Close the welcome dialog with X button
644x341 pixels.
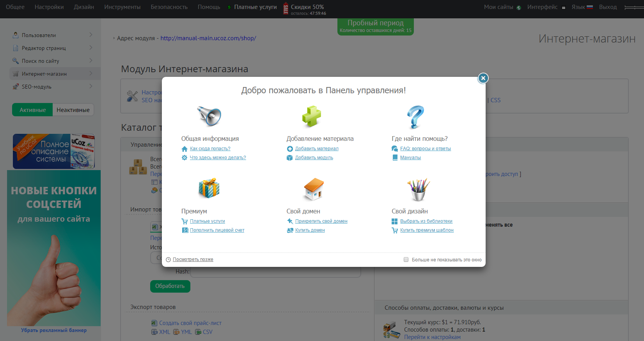pos(483,78)
